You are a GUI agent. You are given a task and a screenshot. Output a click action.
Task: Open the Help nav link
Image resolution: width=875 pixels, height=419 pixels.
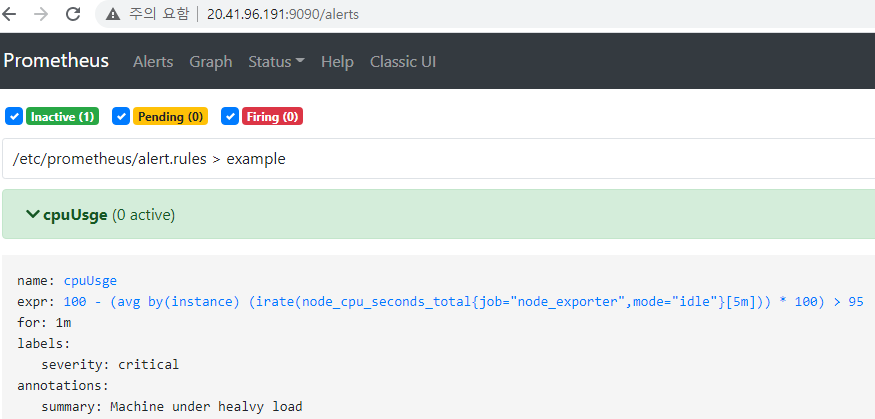337,62
